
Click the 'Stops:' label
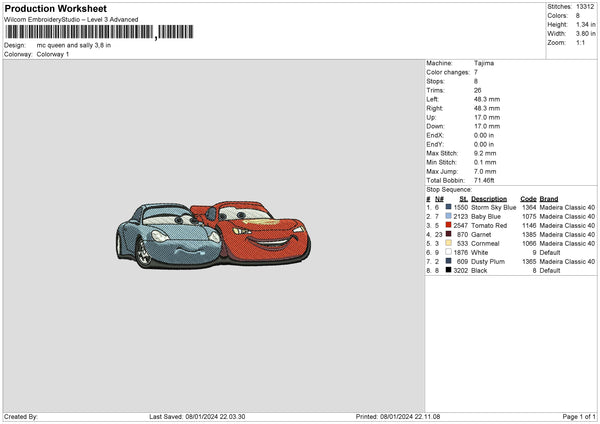pyautogui.click(x=436, y=81)
